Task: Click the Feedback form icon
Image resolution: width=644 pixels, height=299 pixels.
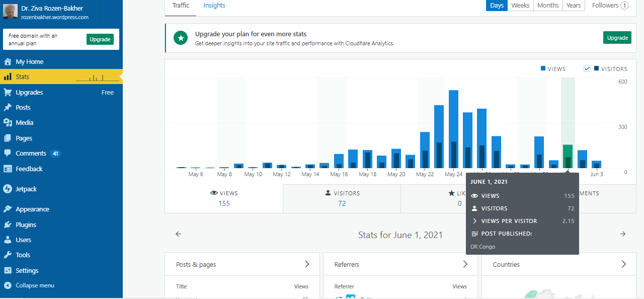Action: [8, 169]
